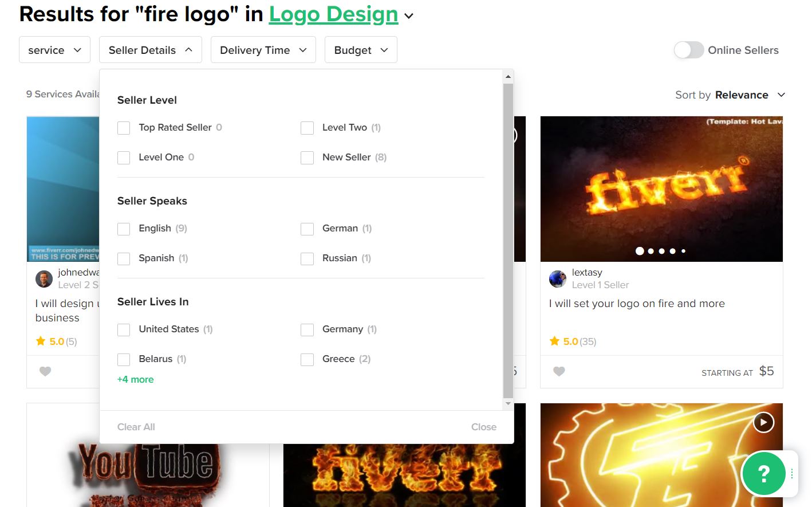The height and width of the screenshot is (507, 812).
Task: Check United States under Seller Lives In
Action: (x=124, y=329)
